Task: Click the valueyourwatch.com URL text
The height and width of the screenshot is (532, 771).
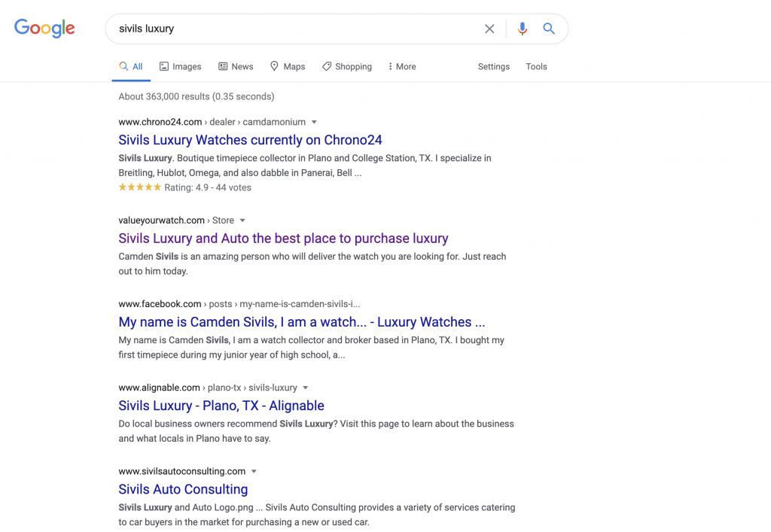Action: coord(161,220)
